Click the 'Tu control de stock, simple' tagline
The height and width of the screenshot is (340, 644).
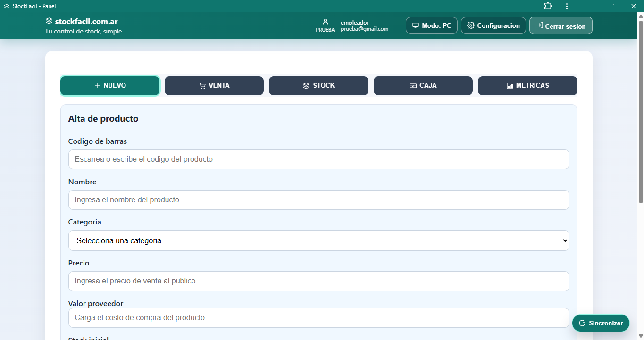84,32
